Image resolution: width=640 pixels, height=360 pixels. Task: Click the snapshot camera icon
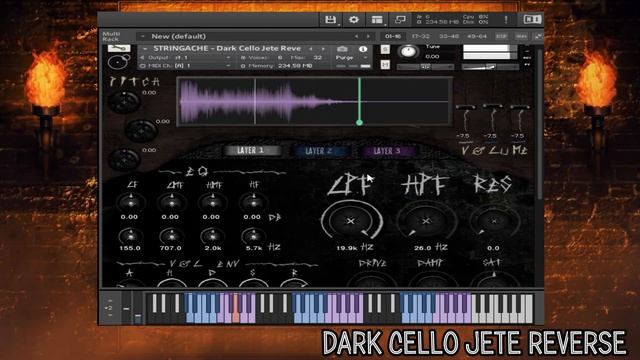coord(342,49)
